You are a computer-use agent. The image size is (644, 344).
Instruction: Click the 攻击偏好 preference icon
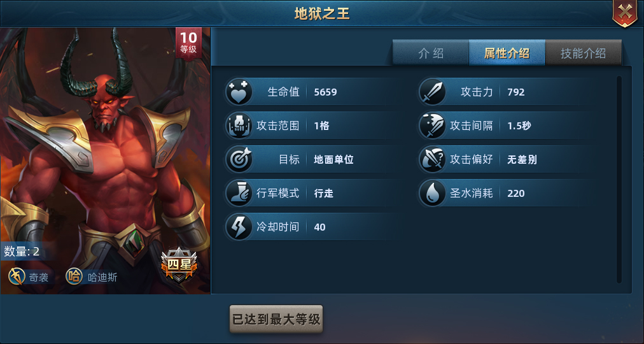click(432, 159)
